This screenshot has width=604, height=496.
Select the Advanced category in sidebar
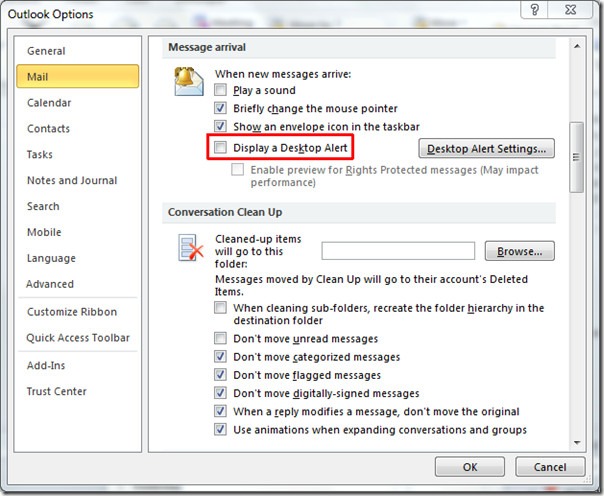[x=50, y=284]
